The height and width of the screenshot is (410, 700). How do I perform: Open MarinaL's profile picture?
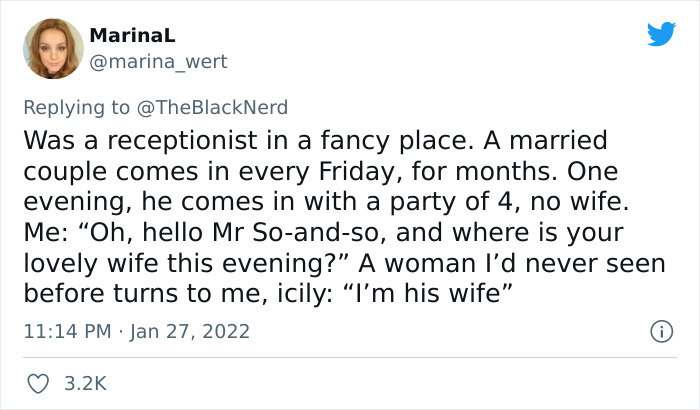pos(51,50)
